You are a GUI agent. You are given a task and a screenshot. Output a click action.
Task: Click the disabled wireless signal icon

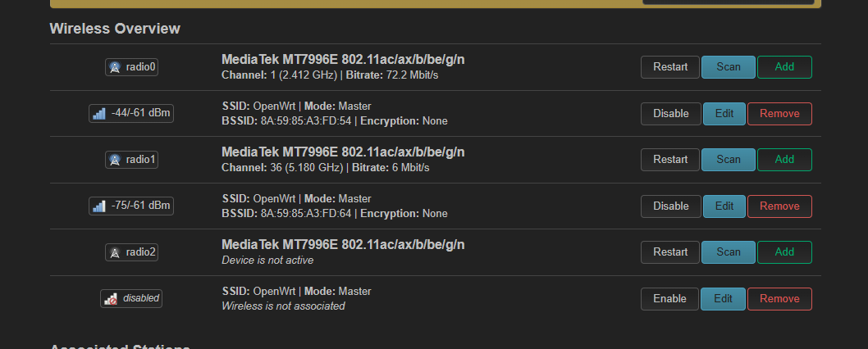(x=111, y=299)
